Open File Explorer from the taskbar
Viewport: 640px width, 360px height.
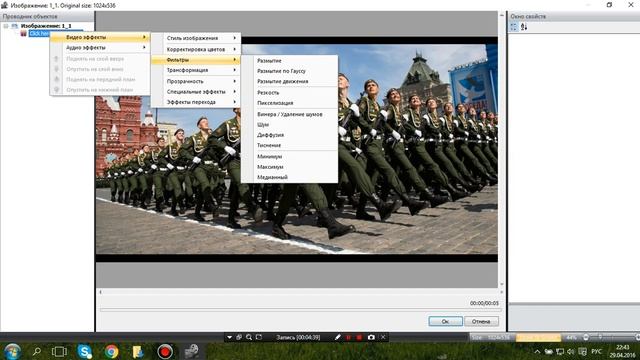138,351
